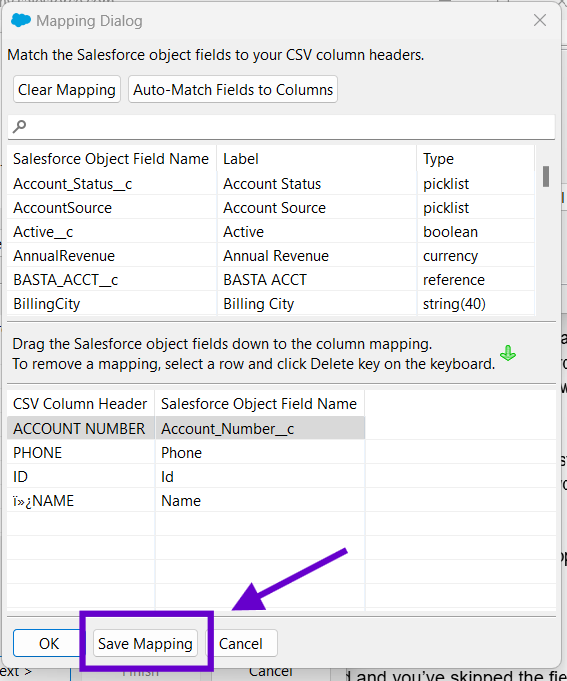Close the Mapping Dialog window
The height and width of the screenshot is (681, 567).
pos(540,20)
